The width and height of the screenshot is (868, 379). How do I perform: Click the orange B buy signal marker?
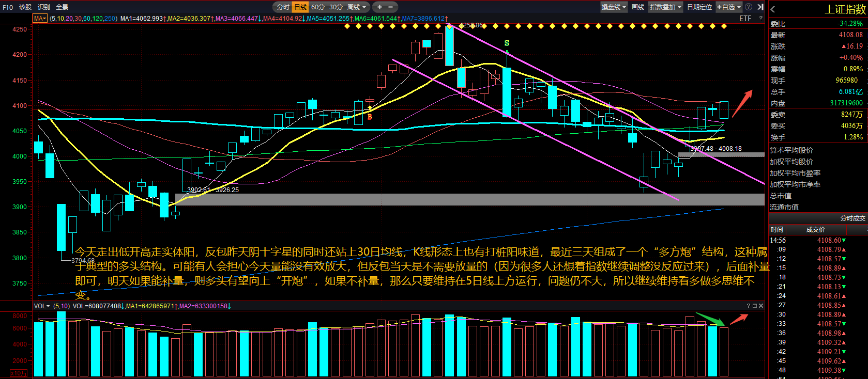pyautogui.click(x=370, y=117)
